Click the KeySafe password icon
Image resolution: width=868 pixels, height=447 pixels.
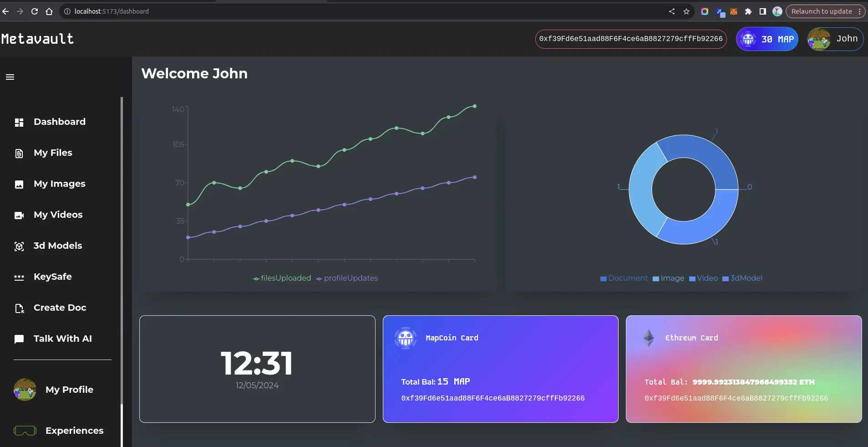(19, 277)
